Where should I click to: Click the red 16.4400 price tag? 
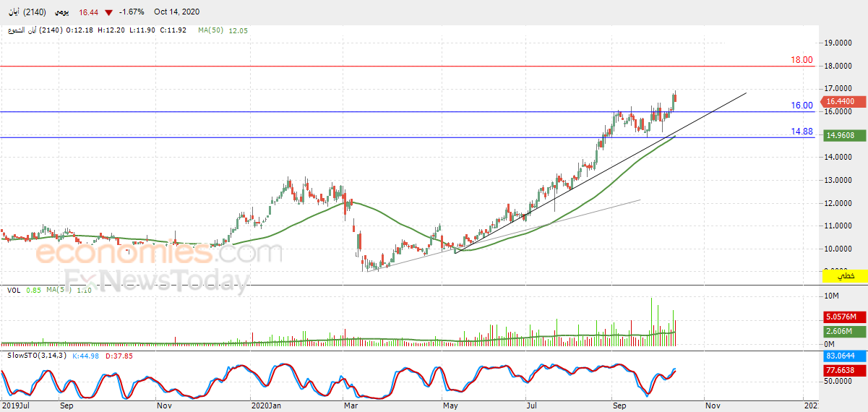844,102
